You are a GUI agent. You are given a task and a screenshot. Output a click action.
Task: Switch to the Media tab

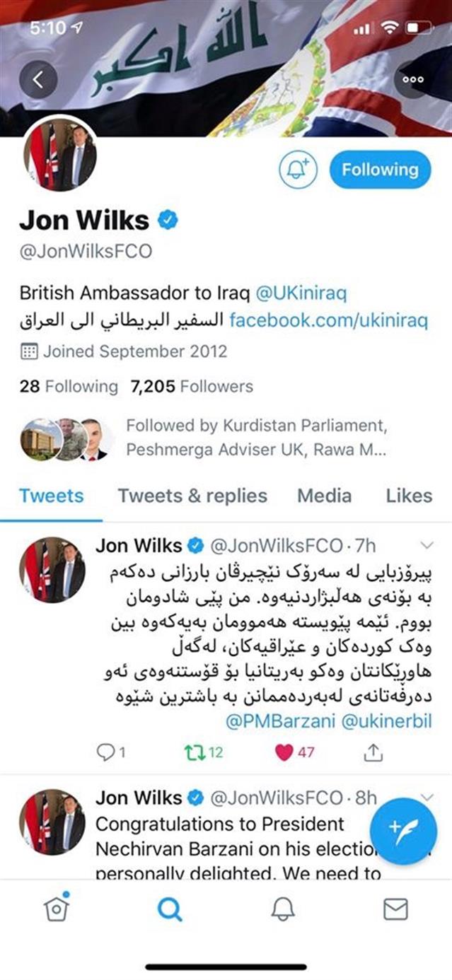click(324, 496)
